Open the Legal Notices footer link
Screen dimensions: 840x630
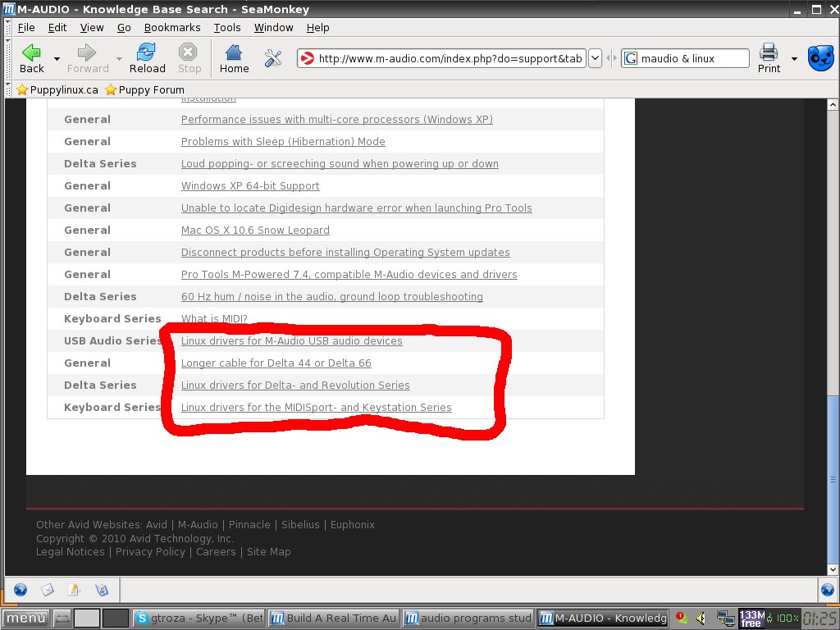pos(71,552)
